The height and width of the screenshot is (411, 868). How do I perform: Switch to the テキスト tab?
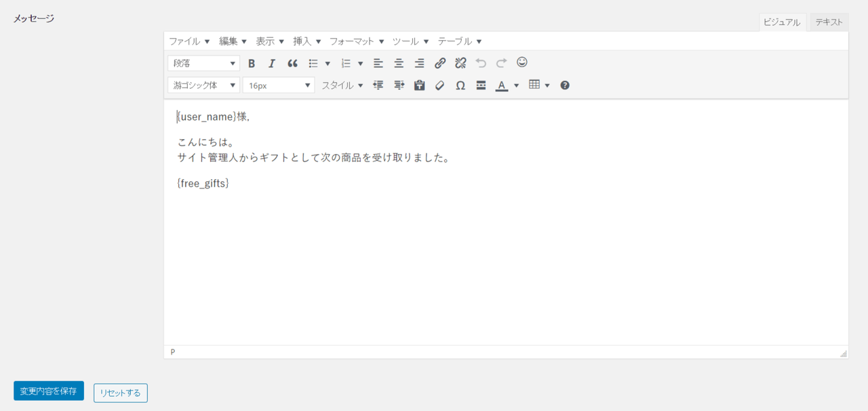(829, 22)
